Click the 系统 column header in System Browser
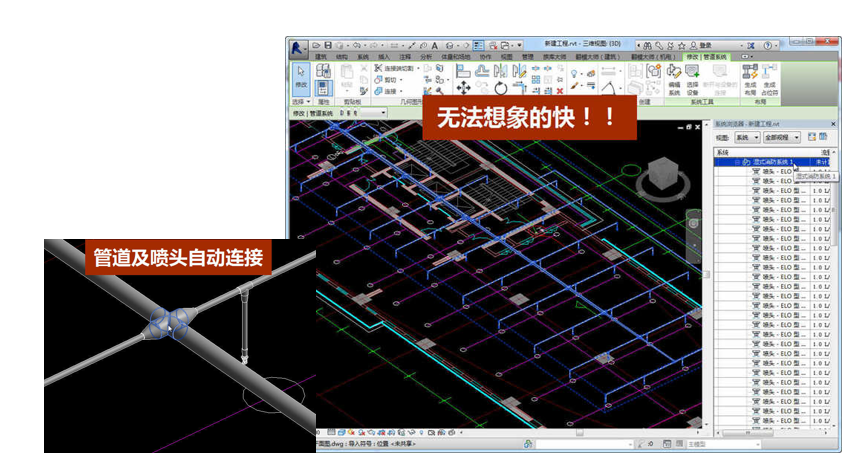Image resolution: width=861 pixels, height=467 pixels. 723,153
